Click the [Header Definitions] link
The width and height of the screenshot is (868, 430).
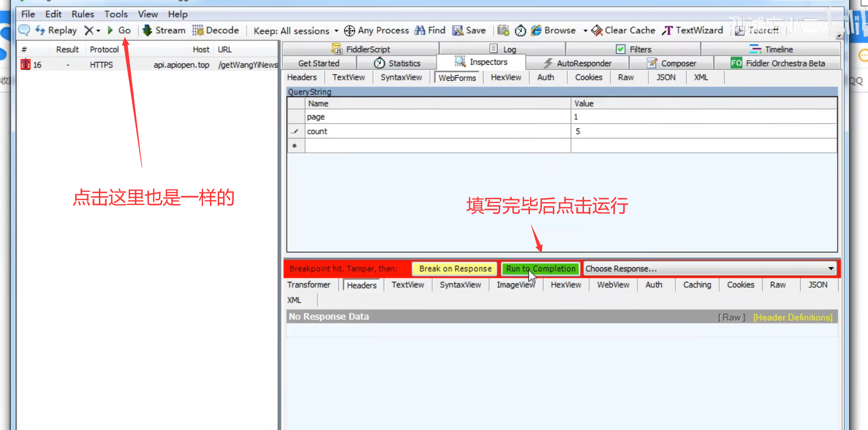tap(793, 318)
